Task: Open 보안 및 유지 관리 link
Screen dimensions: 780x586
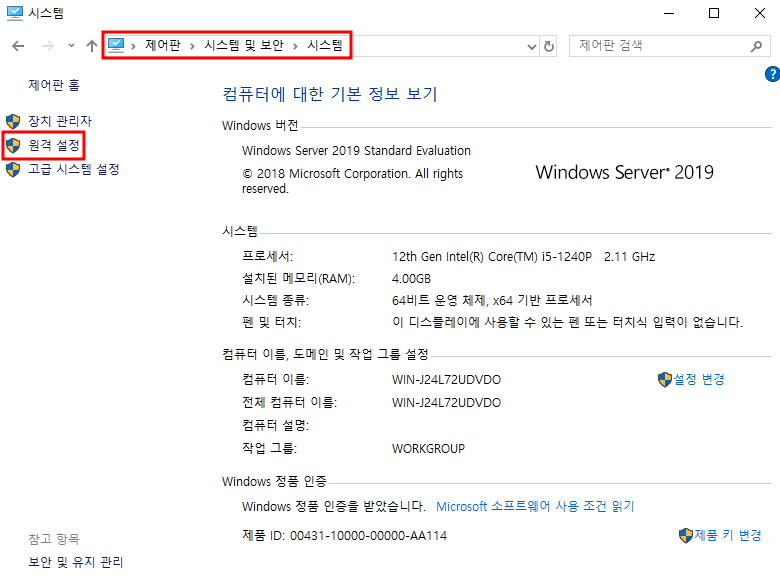Action: coord(76,562)
